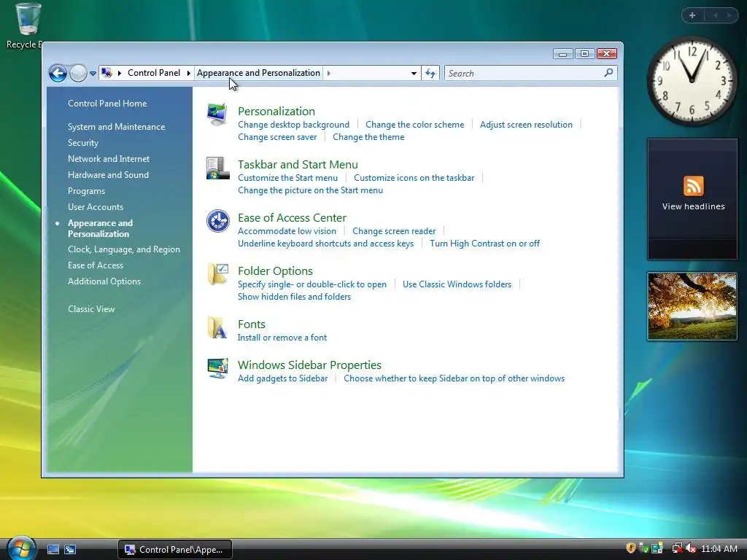Switch to Classic View

click(x=91, y=309)
